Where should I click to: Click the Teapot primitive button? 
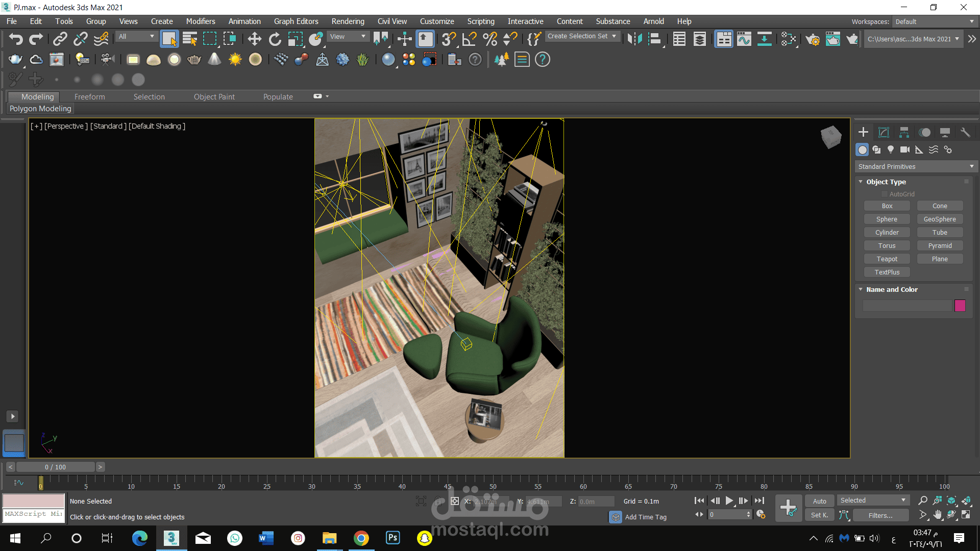887,259
